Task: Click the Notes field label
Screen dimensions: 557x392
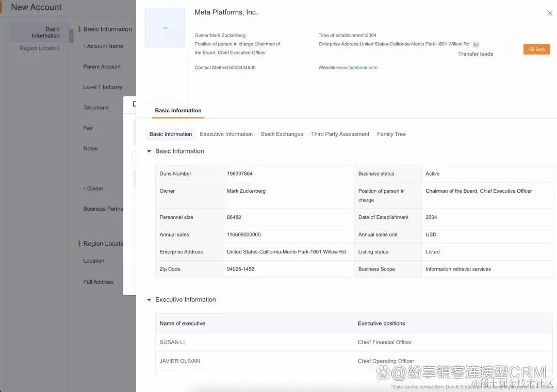Action: (90, 149)
